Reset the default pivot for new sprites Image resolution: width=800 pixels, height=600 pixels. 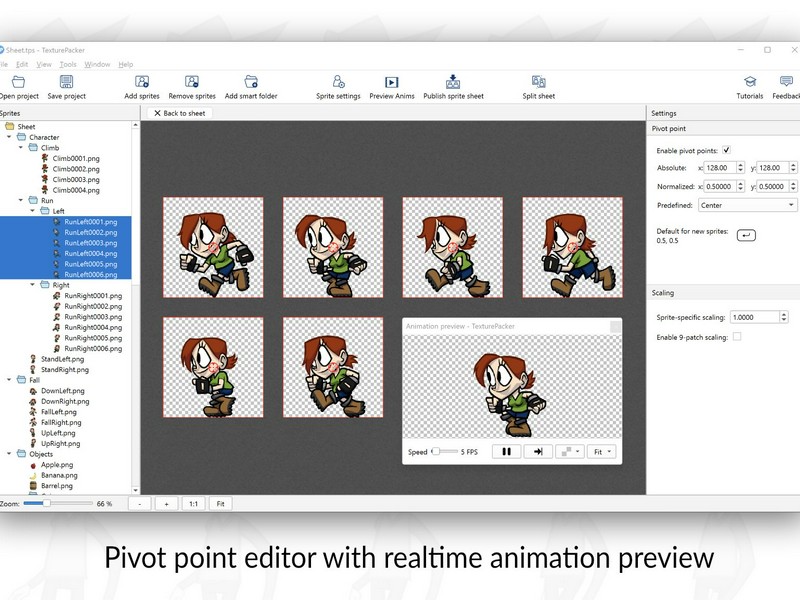click(746, 235)
